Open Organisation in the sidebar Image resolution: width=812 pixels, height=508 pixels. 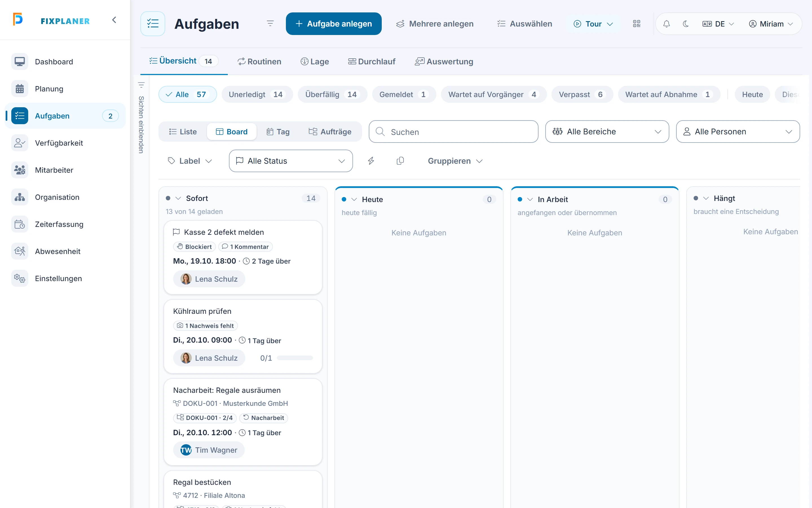[65, 197]
